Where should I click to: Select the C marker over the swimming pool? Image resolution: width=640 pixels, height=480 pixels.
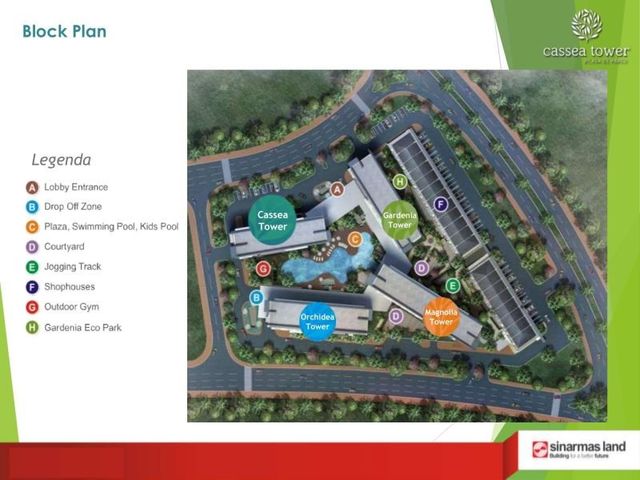point(355,240)
